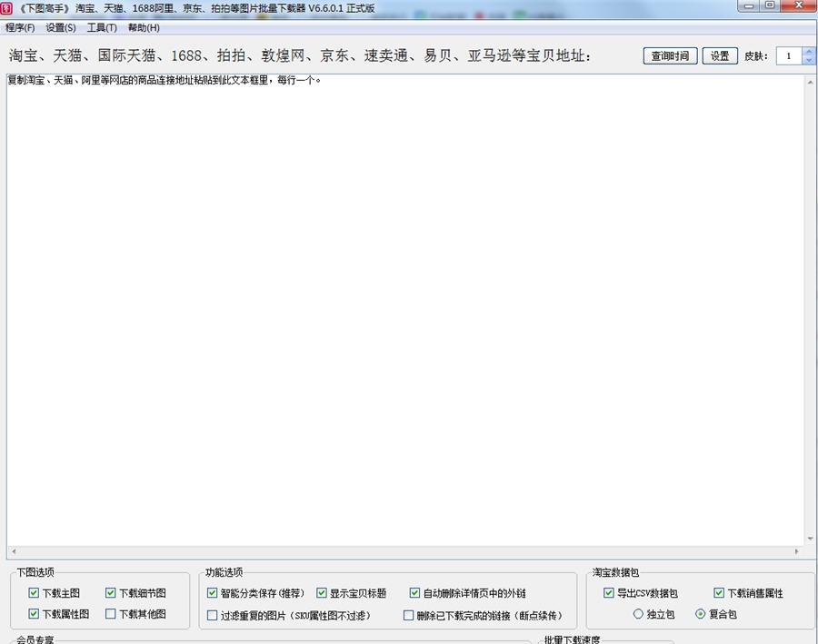818x644 pixels.
Task: Click the 皮肤: label
Action: point(756,56)
